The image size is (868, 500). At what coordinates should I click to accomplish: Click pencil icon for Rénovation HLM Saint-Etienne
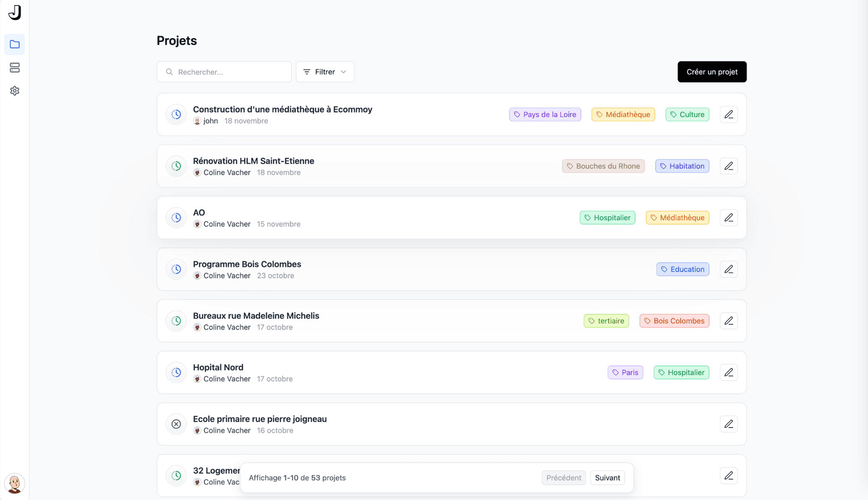pyautogui.click(x=729, y=166)
